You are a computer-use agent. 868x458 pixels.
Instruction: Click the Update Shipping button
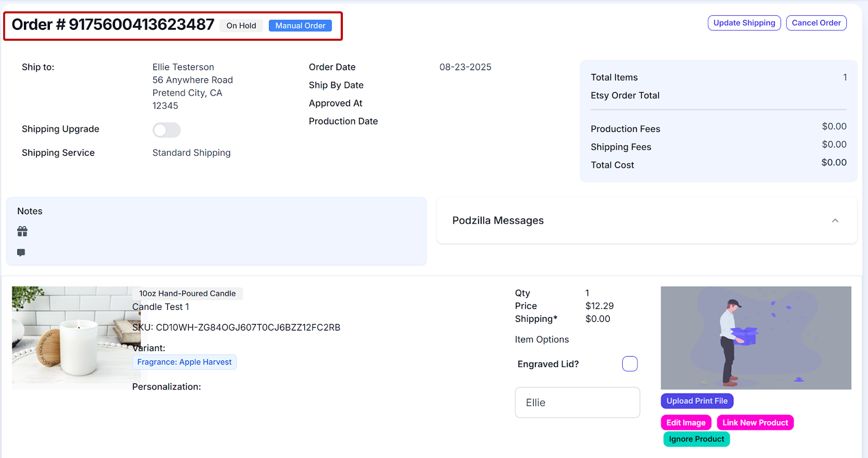point(744,23)
